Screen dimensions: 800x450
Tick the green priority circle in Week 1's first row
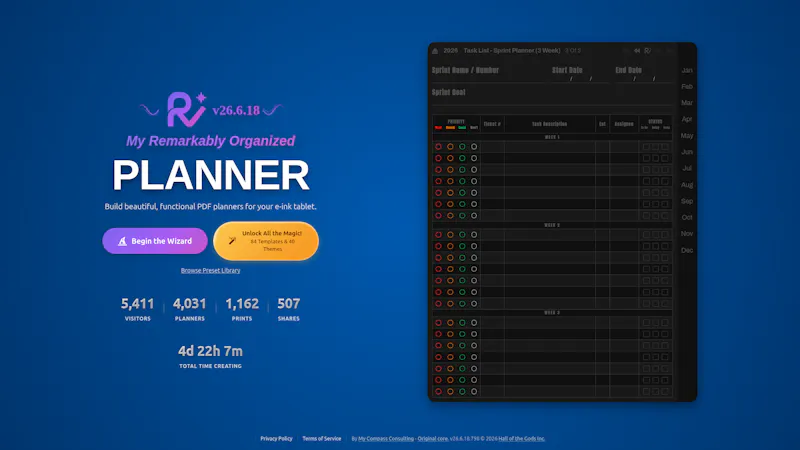click(x=462, y=147)
